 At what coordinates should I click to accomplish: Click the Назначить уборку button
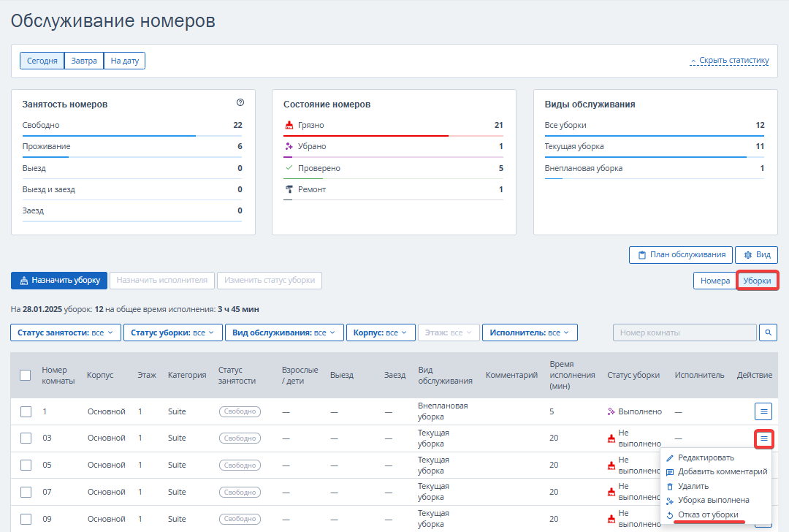click(59, 281)
